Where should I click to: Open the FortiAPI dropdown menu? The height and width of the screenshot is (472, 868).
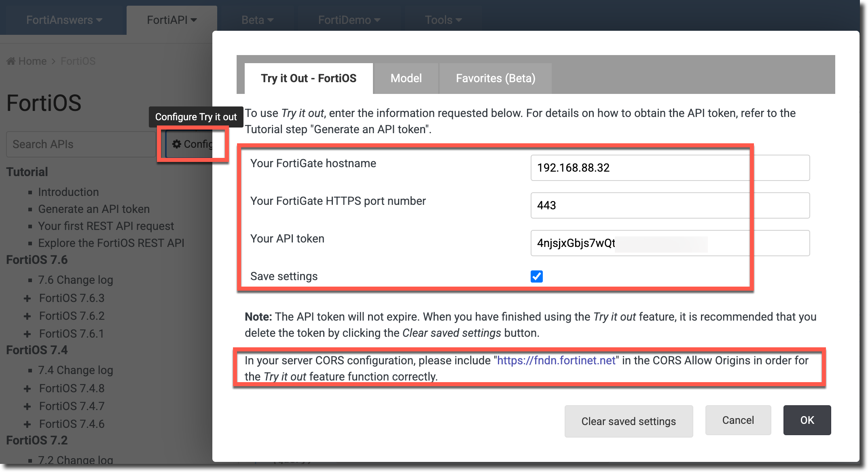point(171,20)
